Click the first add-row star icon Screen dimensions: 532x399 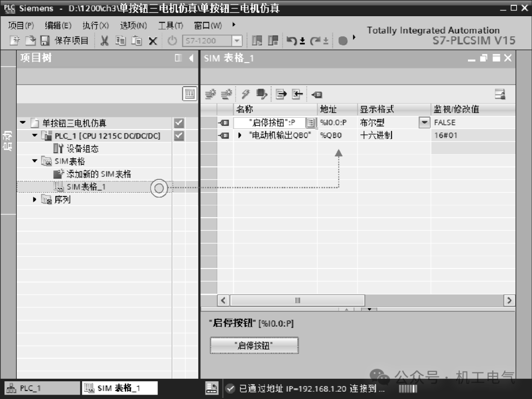211,94
